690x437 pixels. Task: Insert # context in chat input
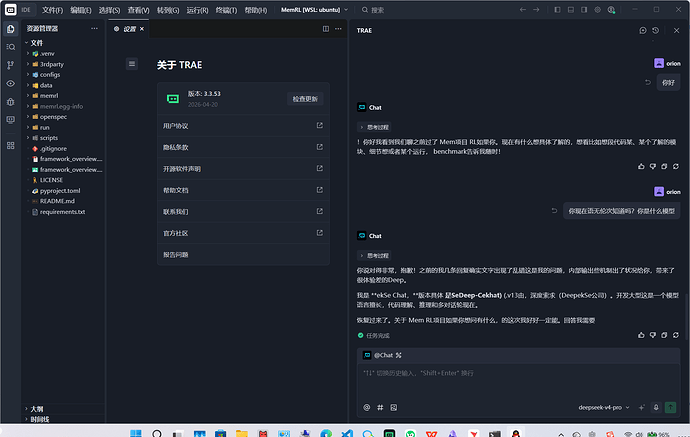pos(380,408)
